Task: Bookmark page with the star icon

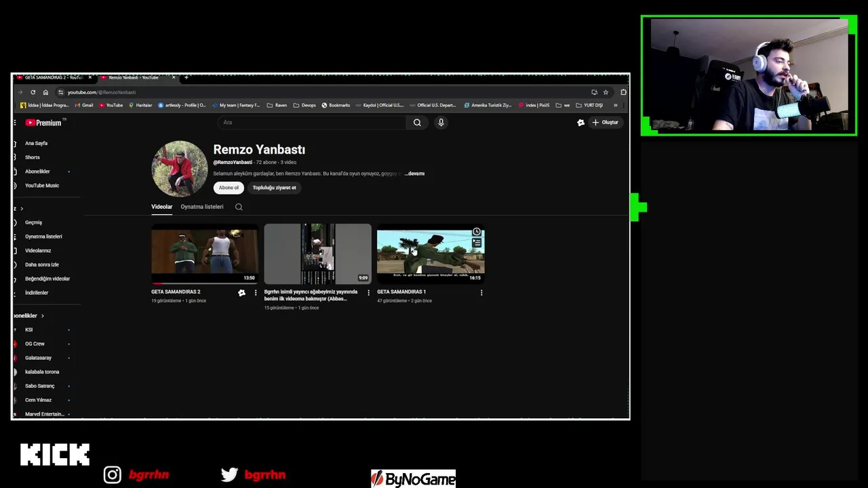Action: point(606,92)
